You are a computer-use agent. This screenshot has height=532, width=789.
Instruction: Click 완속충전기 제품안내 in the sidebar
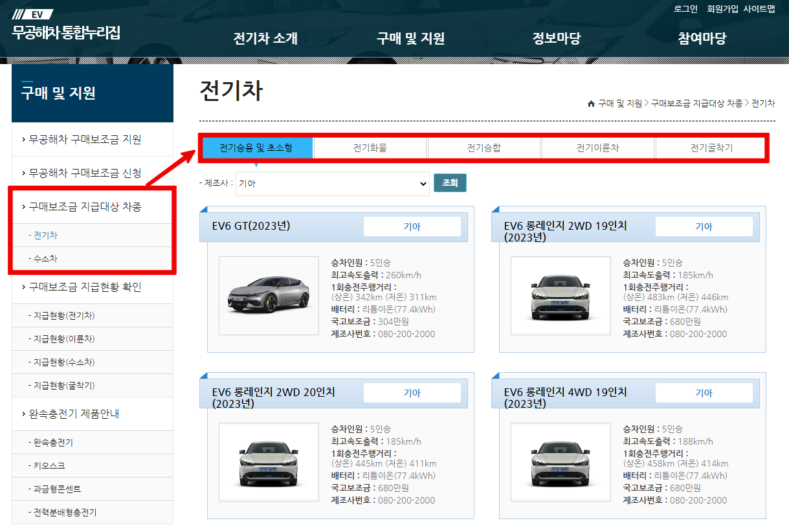coord(71,414)
